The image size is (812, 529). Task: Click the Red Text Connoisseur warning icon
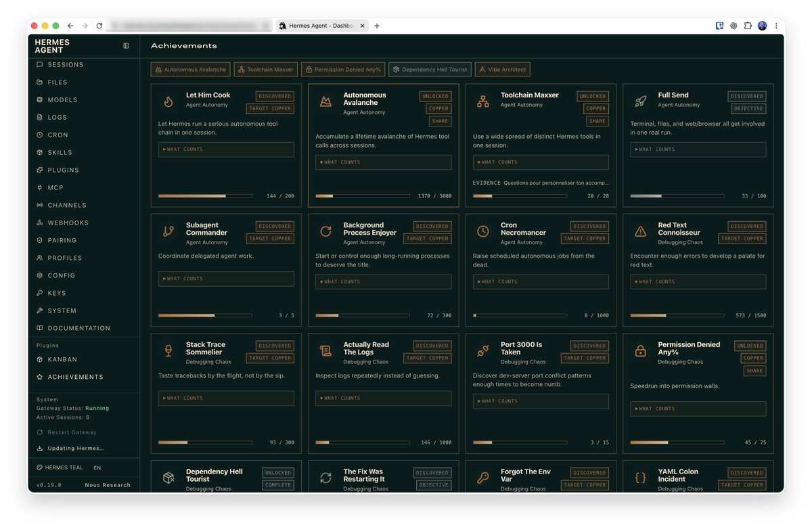640,231
